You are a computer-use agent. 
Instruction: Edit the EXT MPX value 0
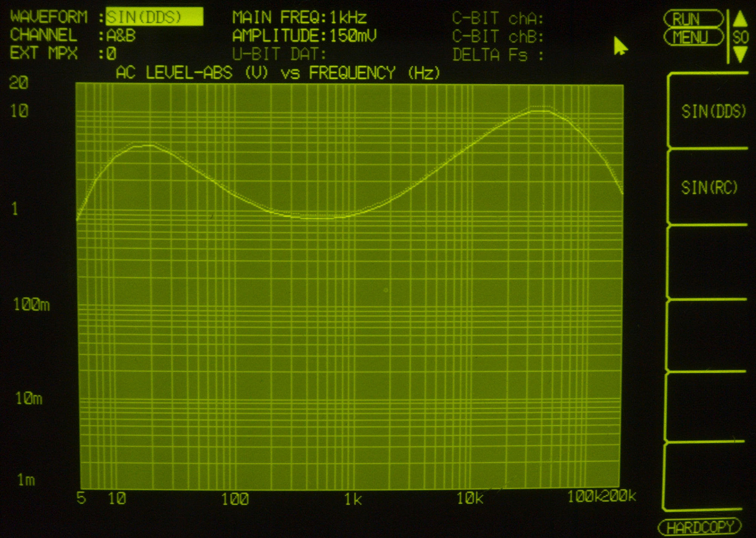click(111, 54)
